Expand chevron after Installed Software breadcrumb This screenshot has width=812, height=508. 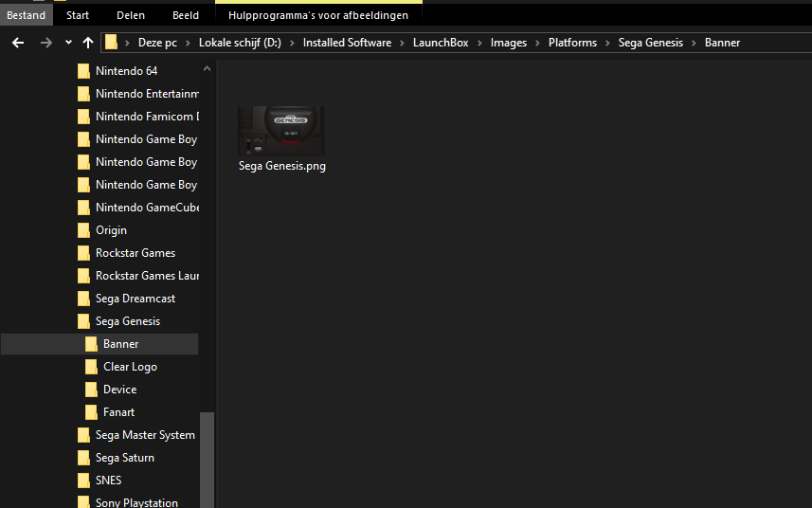point(402,43)
